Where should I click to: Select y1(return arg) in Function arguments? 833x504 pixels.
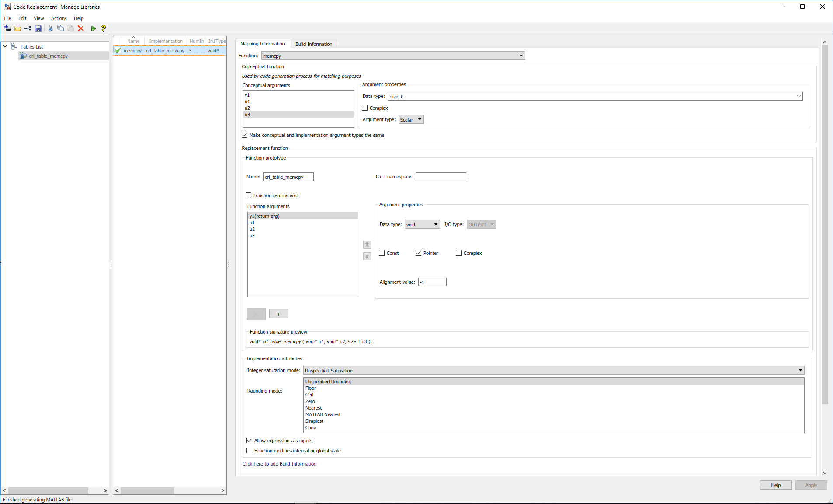[303, 216]
